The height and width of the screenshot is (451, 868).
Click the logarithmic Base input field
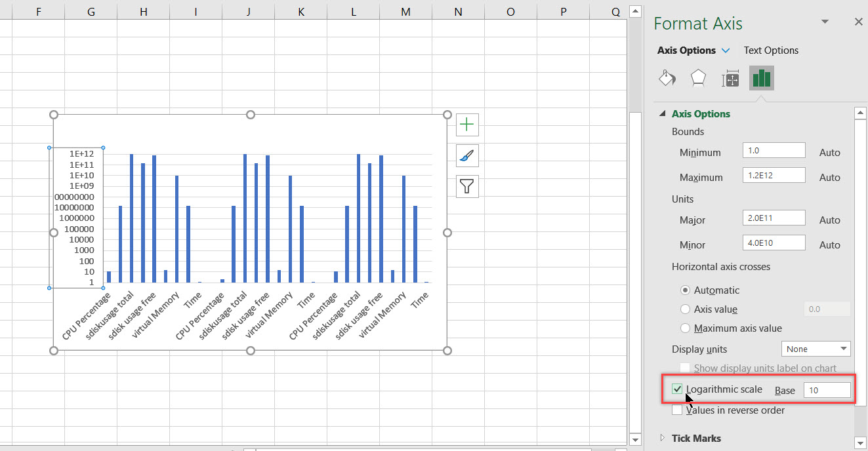(827, 390)
